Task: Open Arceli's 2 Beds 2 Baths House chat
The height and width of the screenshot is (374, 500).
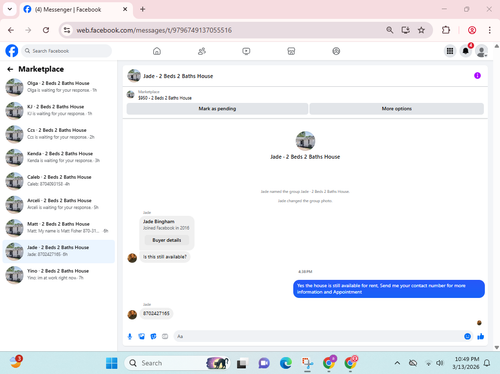Action: (x=59, y=204)
